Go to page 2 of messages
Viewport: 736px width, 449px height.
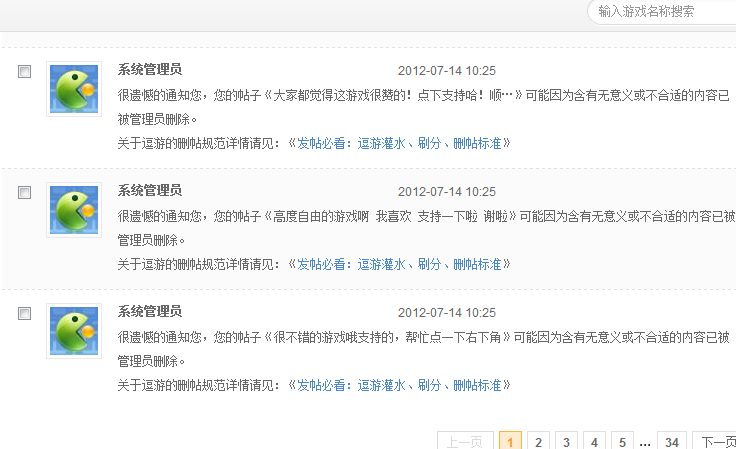pyautogui.click(x=538, y=441)
